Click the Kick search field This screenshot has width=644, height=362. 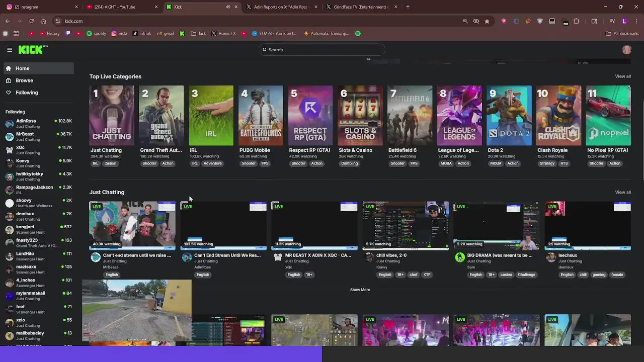pos(322,50)
